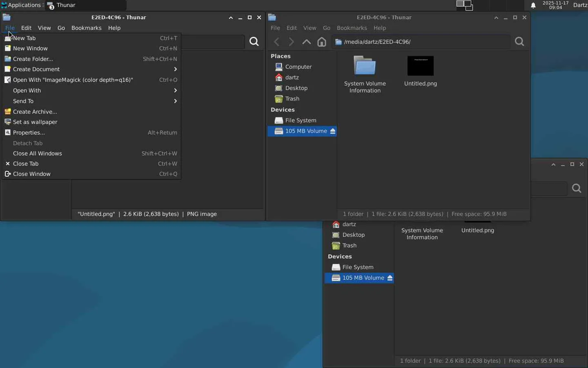Expand the Send To submenu
The image size is (588, 368).
91,101
